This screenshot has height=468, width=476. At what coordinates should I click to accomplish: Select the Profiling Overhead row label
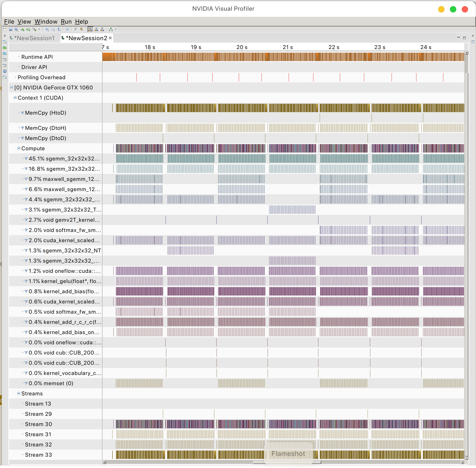pos(41,77)
